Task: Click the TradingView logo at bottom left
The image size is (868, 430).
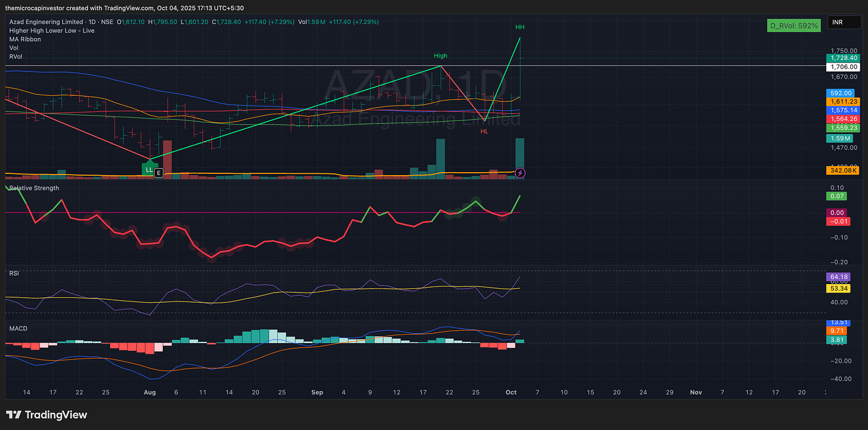Action: click(x=46, y=415)
